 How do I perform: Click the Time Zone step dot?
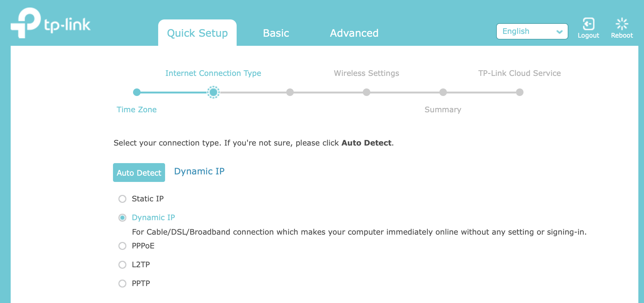[137, 92]
